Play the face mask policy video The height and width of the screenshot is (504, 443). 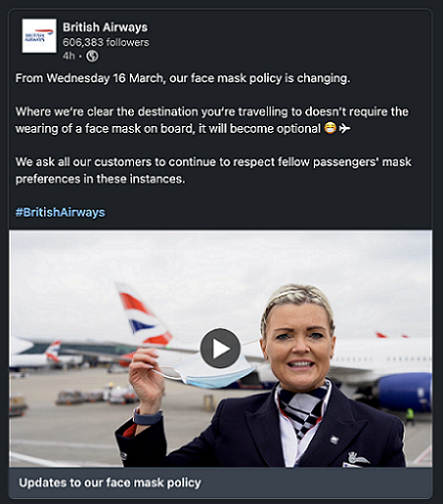click(221, 347)
